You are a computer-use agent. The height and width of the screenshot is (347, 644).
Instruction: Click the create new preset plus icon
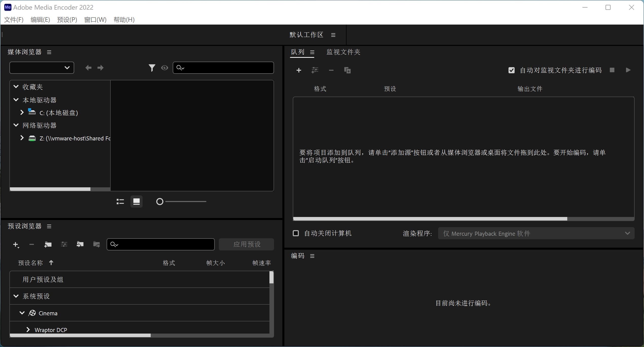pos(15,244)
